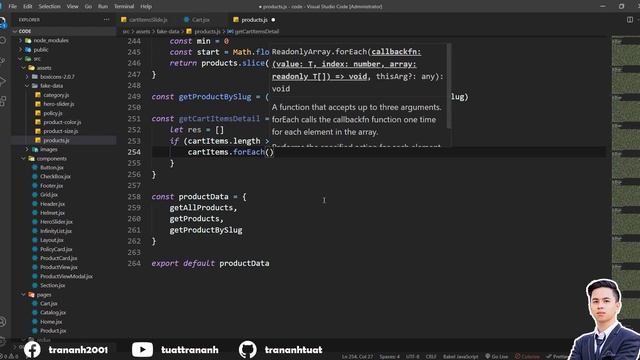The width and height of the screenshot is (640, 360).
Task: Click 'export default productData' code line
Action: coord(210,263)
